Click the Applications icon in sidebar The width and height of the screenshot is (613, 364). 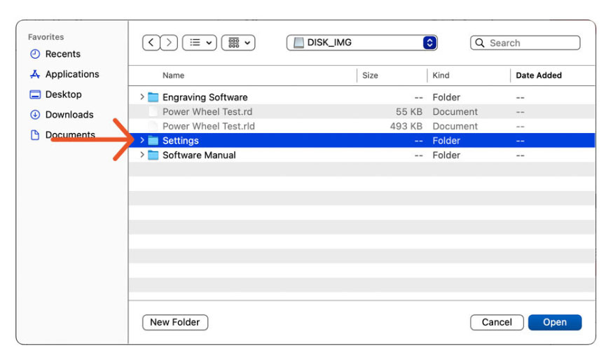click(35, 74)
